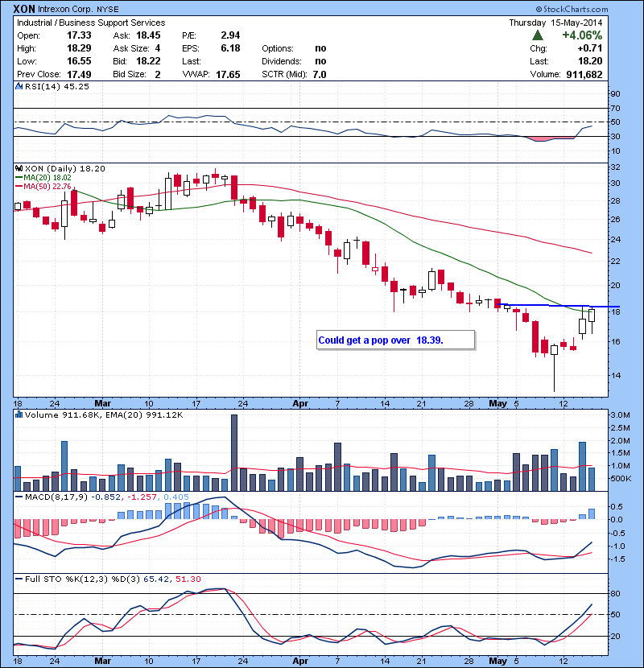Click the Ask Size value 4

click(158, 48)
